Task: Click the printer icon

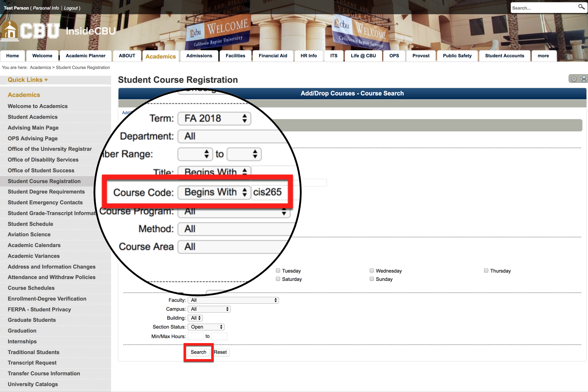Action: click(583, 79)
